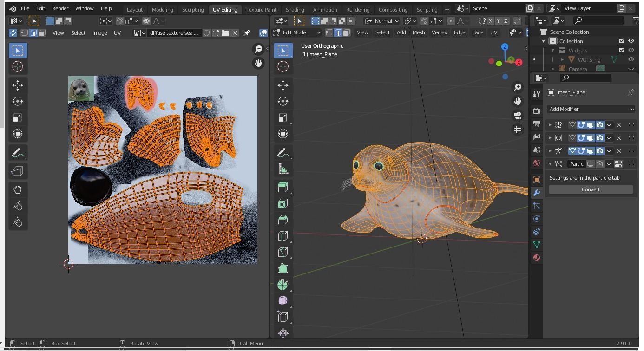The width and height of the screenshot is (644, 351).
Task: Switch to Texture Paint workspace tab
Action: tap(261, 9)
